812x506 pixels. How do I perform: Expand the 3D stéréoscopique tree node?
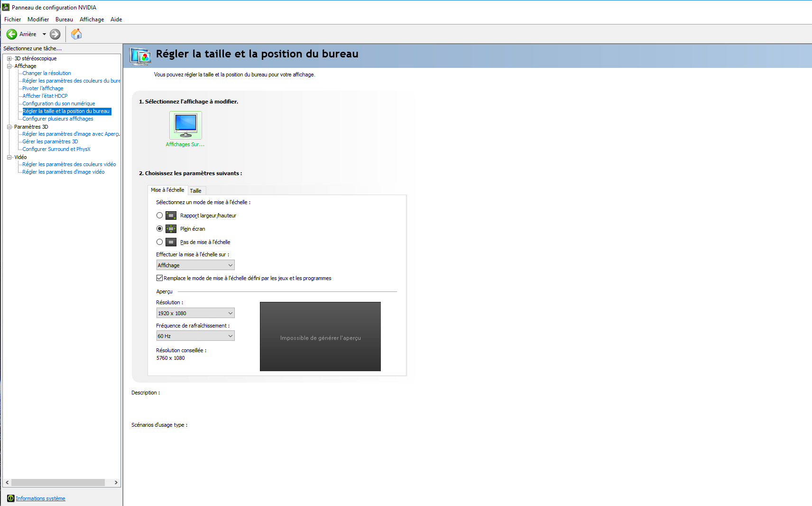[9, 59]
